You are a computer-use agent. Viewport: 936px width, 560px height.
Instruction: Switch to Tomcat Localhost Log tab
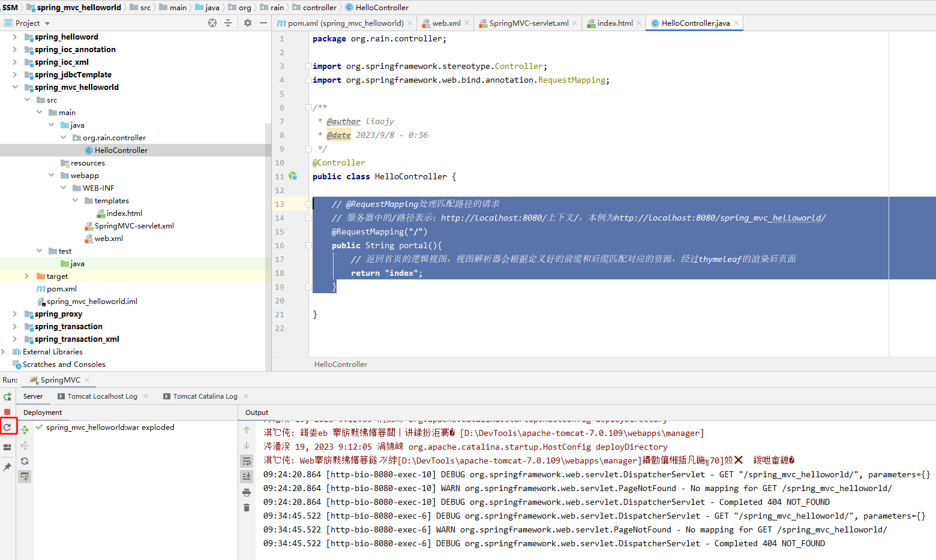(103, 396)
